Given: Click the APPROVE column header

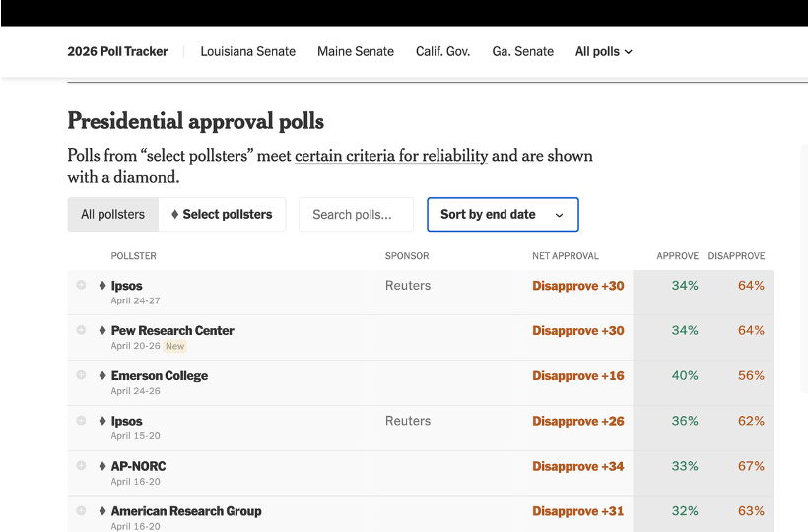Looking at the screenshot, I should (678, 256).
